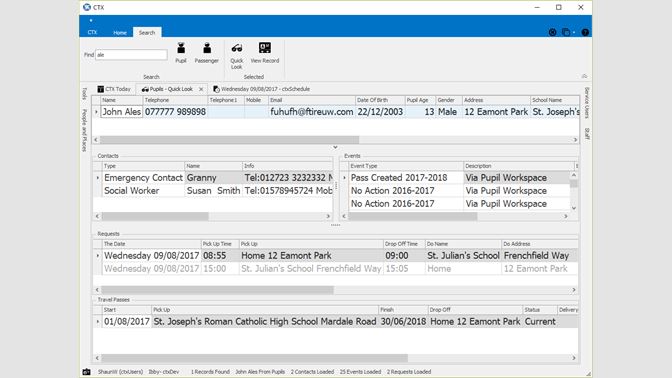Sort by Name column header in pupil grid
This screenshot has height=378, width=672.
121,100
